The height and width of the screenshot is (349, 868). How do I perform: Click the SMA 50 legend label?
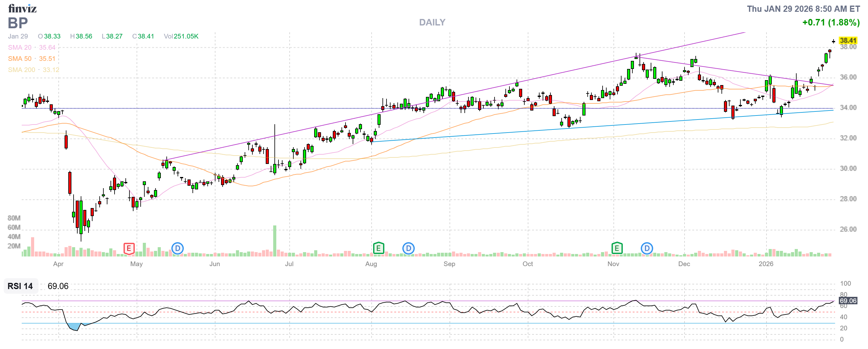click(x=20, y=59)
